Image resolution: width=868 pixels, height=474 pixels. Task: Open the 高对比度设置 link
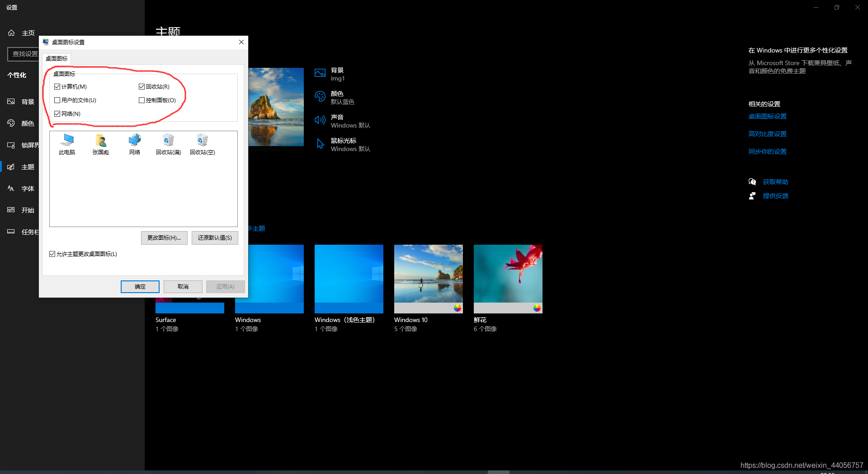point(768,134)
